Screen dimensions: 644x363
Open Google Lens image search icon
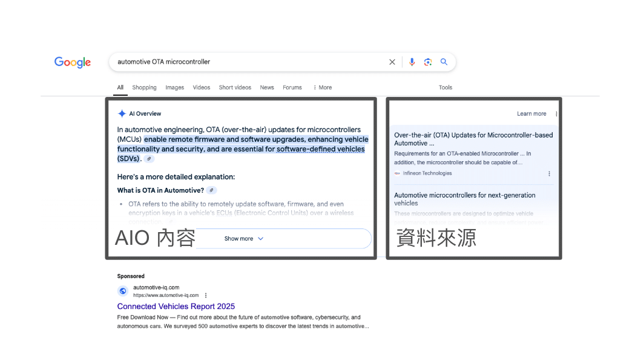tap(428, 62)
